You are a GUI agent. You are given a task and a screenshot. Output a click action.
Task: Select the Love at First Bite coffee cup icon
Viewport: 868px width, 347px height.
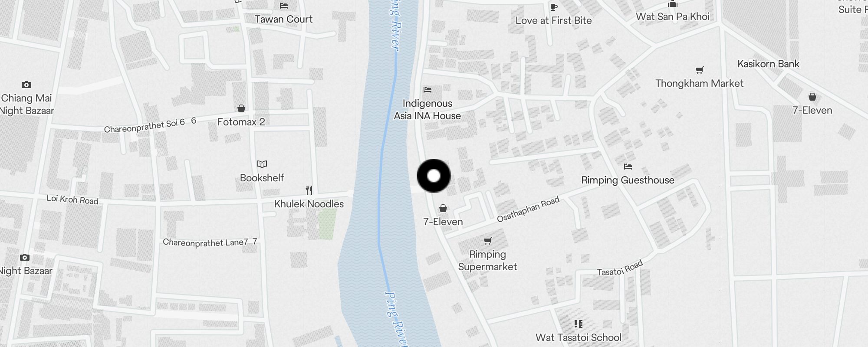coord(553,7)
